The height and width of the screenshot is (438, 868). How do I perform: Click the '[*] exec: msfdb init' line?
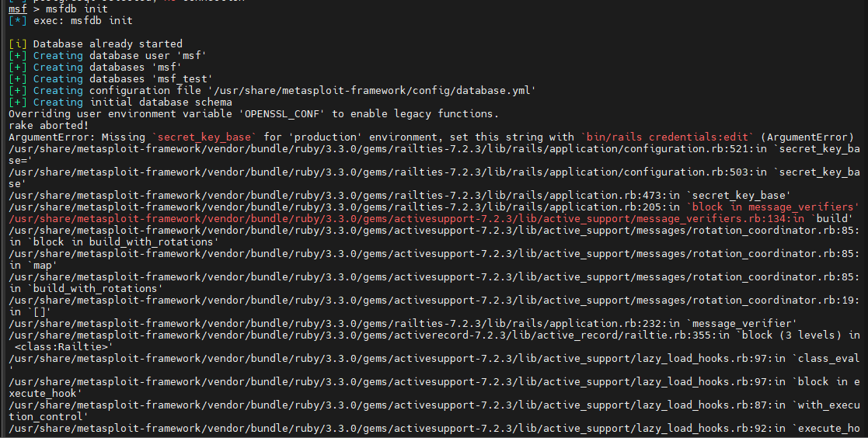pos(71,20)
